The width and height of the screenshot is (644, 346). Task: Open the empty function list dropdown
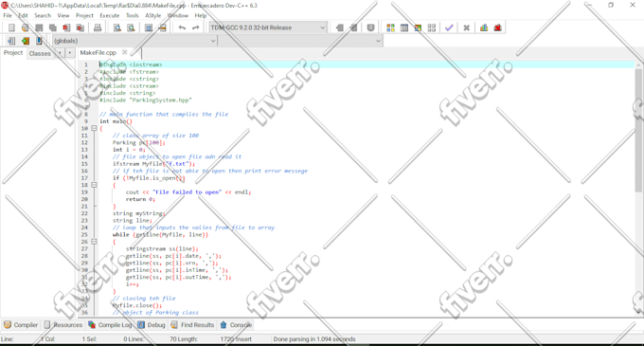tap(300, 41)
